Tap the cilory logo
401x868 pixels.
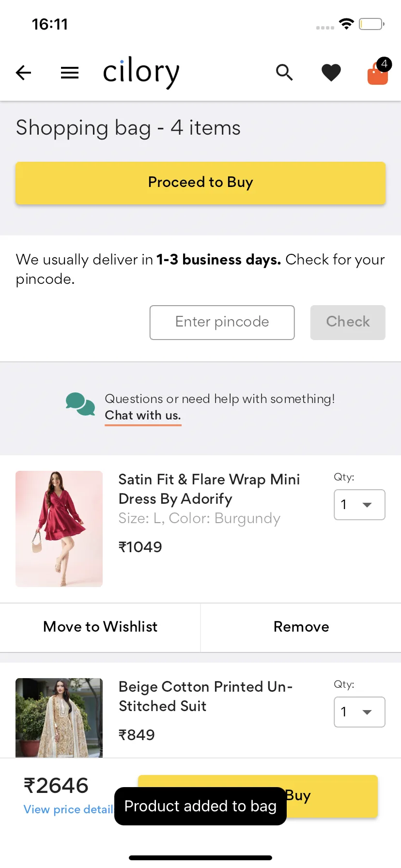[141, 72]
